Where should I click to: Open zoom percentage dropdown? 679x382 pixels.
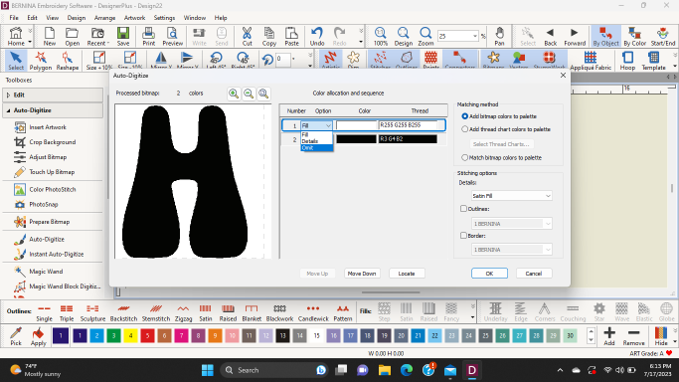(475, 36)
